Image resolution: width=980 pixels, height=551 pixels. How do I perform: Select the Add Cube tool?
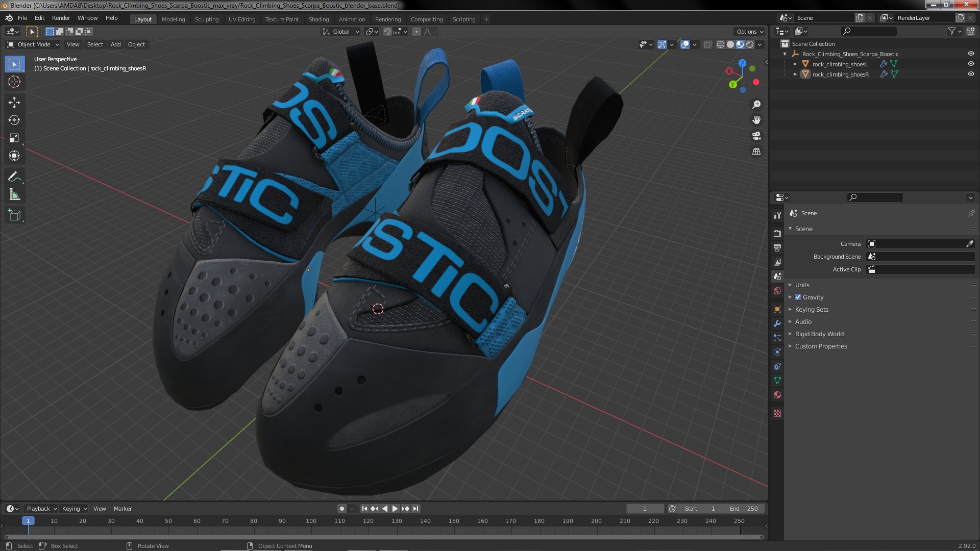pyautogui.click(x=14, y=215)
